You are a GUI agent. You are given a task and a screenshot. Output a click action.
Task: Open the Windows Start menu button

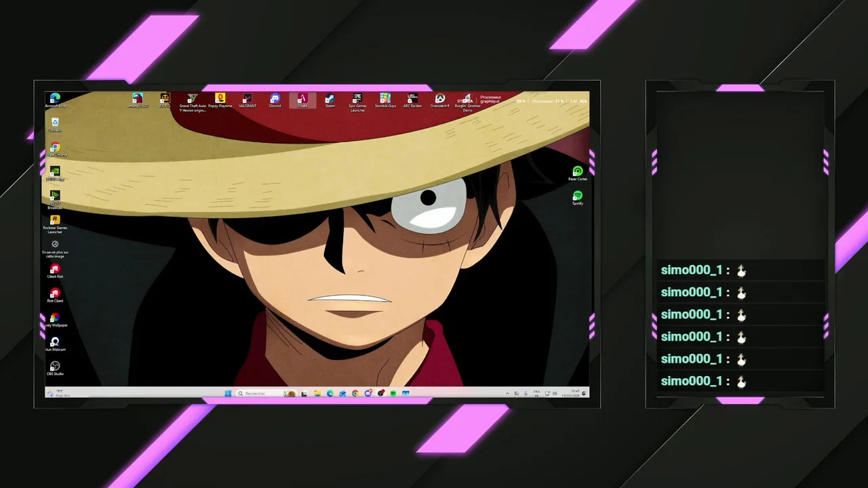[x=228, y=393]
